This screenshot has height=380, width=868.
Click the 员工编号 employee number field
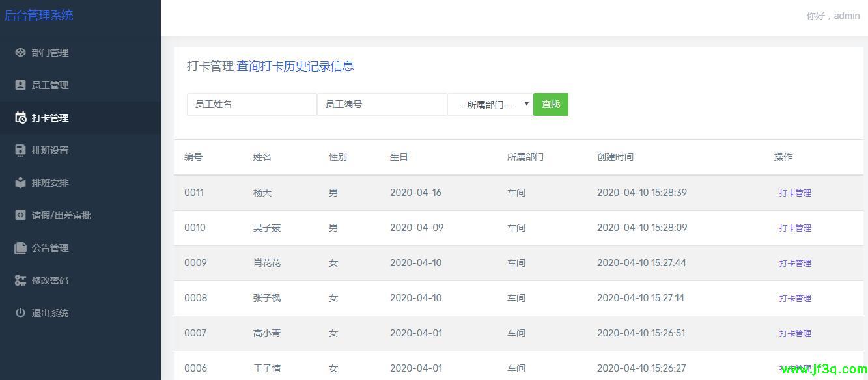coord(382,104)
